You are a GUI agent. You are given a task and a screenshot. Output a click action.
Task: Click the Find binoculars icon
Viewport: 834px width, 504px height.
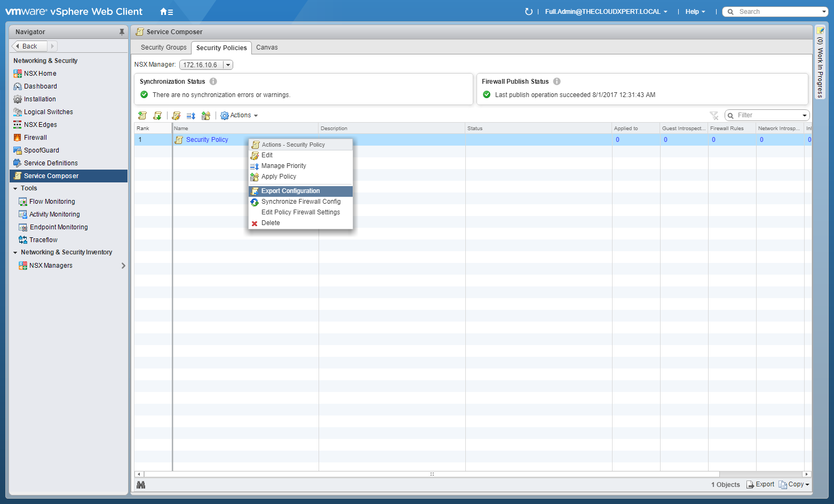[x=141, y=485]
